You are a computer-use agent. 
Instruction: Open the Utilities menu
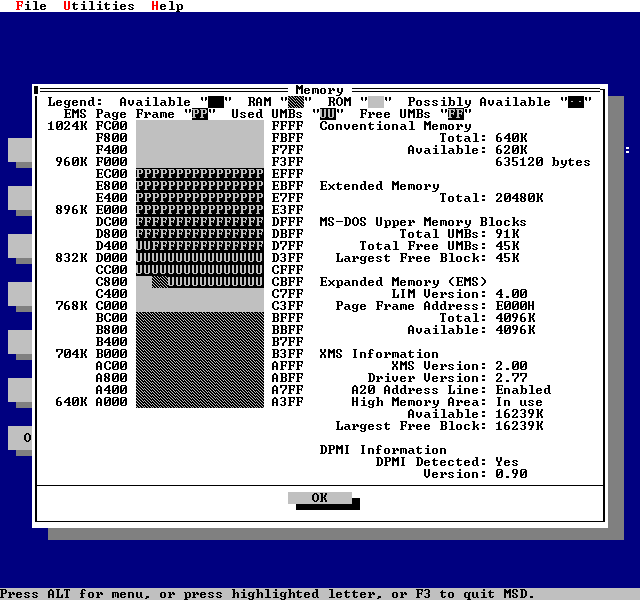pos(98,6)
